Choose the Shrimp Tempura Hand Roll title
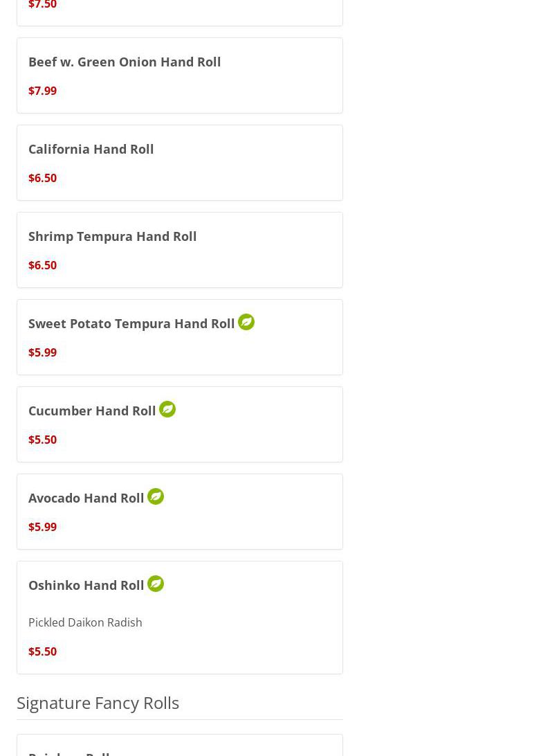Image resolution: width=543 pixels, height=756 pixels. [113, 236]
